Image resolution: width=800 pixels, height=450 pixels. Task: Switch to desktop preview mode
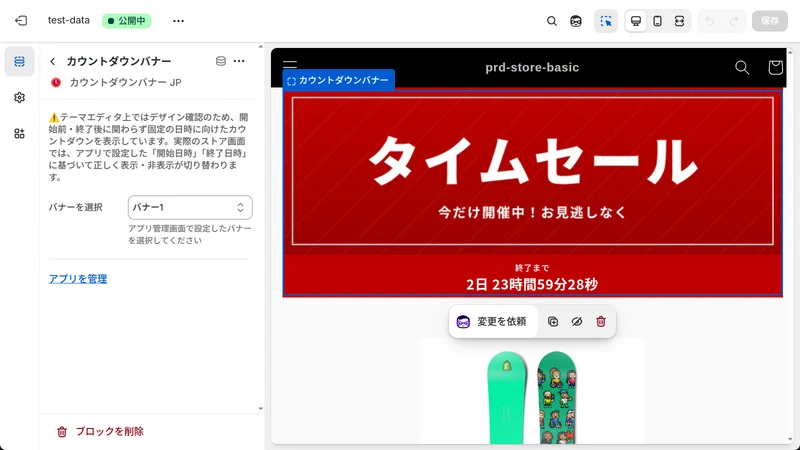pos(636,21)
